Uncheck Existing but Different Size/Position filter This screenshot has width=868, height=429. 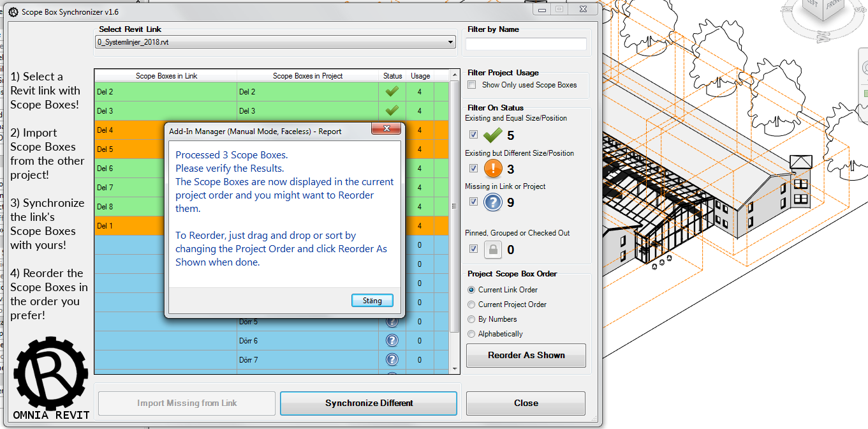(473, 168)
